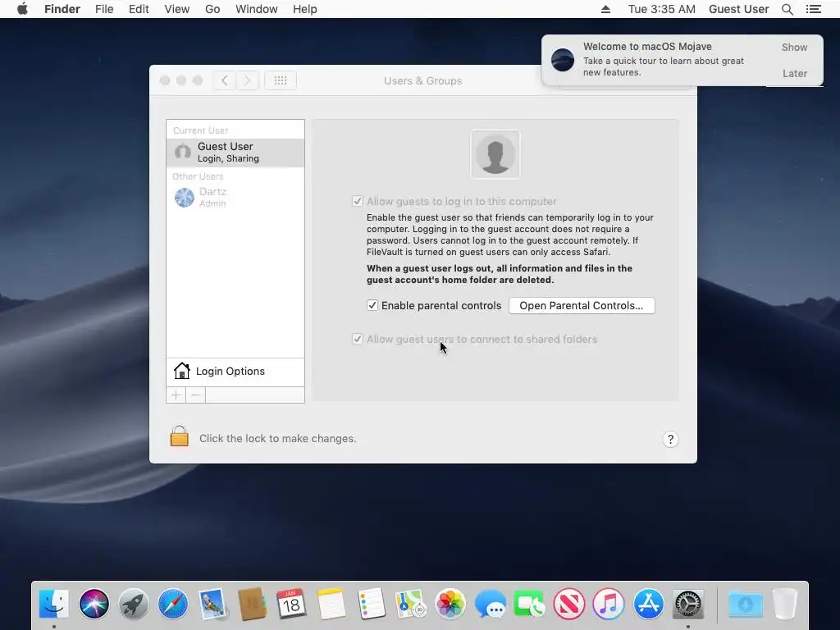Image resolution: width=840 pixels, height=630 pixels.
Task: Open Finder from the Dock
Action: click(x=54, y=604)
